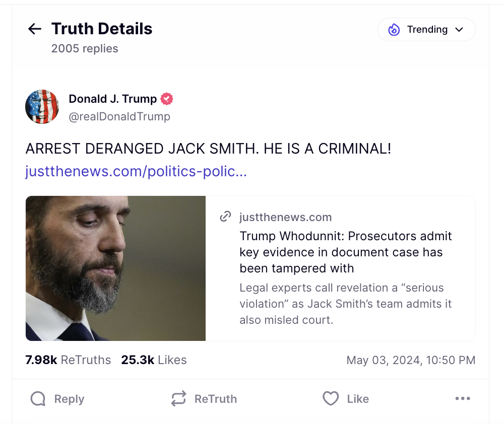Open the linked article headline
Image resolution: width=504 pixels, height=424 pixels.
point(346,252)
